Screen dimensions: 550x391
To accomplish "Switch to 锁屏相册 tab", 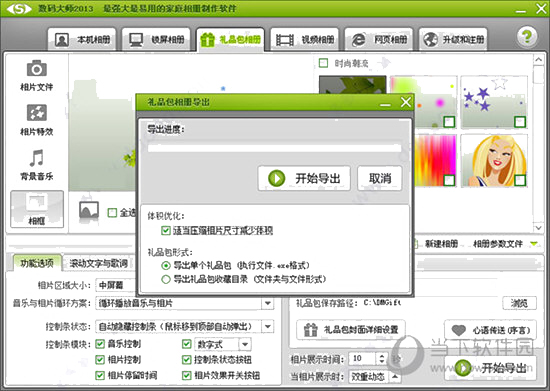I will [156, 40].
